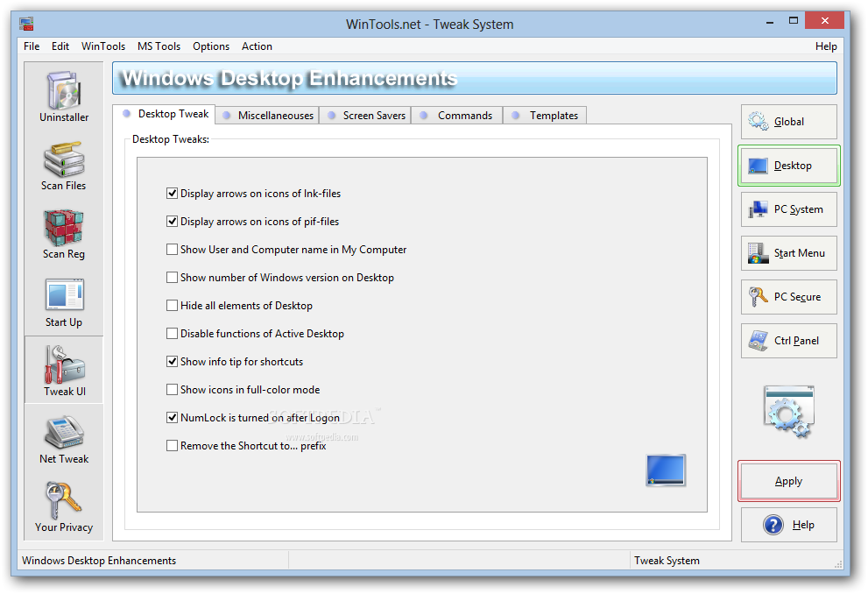This screenshot has height=594, width=868.
Task: Open the Net Tweak tool
Action: click(x=64, y=439)
